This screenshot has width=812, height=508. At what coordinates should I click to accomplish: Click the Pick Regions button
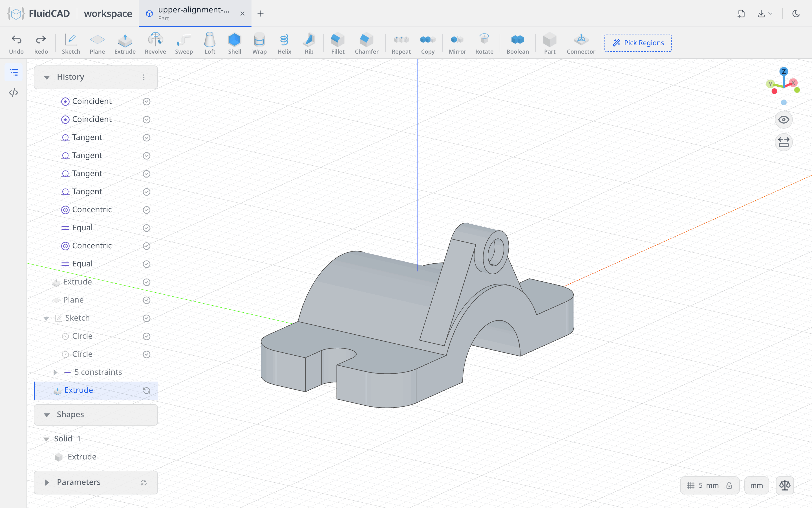(637, 43)
